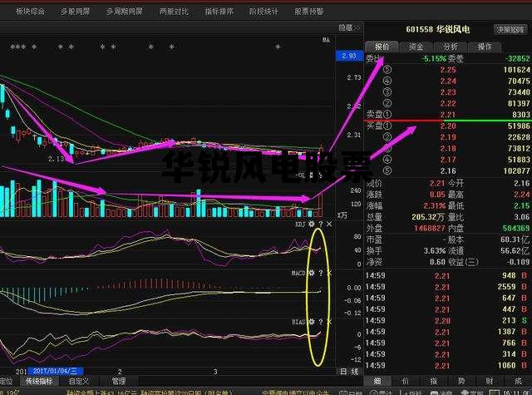The image size is (532, 395).
Task: Click buy level 1 price 2.20
Action: coord(448,126)
